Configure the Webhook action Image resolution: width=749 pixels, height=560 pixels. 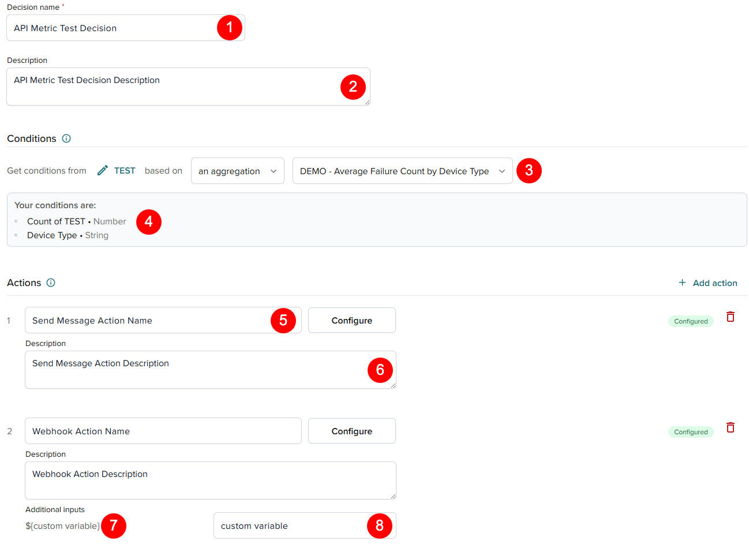[351, 431]
